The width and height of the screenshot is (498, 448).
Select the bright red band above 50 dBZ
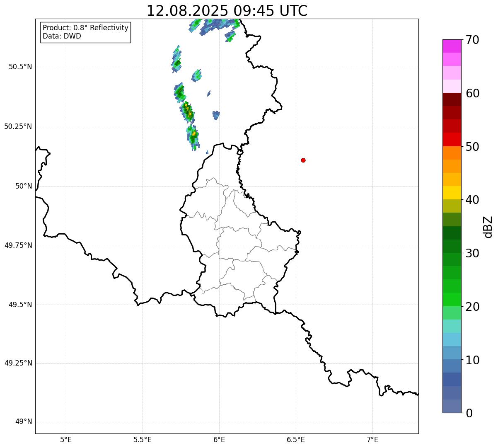(x=452, y=139)
